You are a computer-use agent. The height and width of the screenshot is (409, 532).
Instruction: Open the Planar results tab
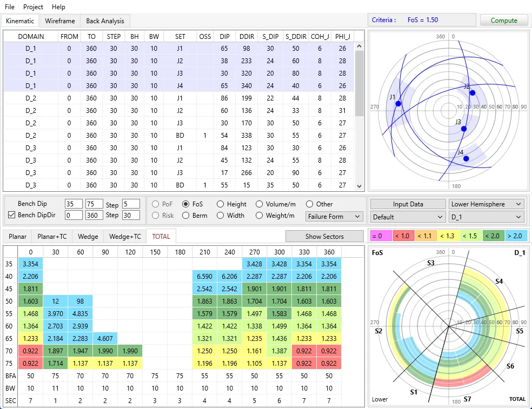pos(17,237)
